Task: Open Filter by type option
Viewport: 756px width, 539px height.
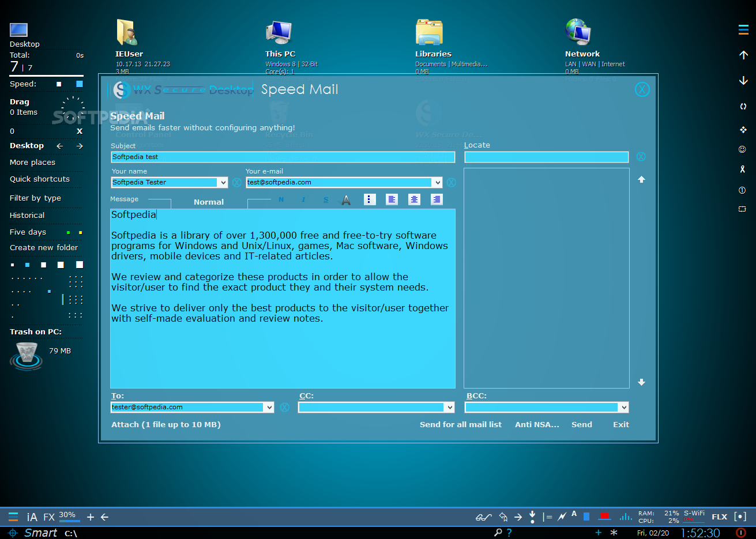Action: pyautogui.click(x=35, y=198)
